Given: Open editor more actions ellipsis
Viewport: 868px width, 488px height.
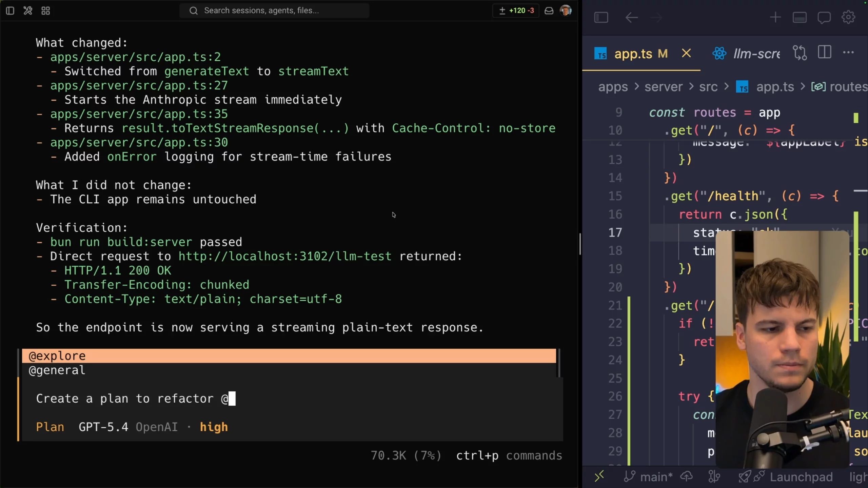Looking at the screenshot, I should click(x=848, y=53).
